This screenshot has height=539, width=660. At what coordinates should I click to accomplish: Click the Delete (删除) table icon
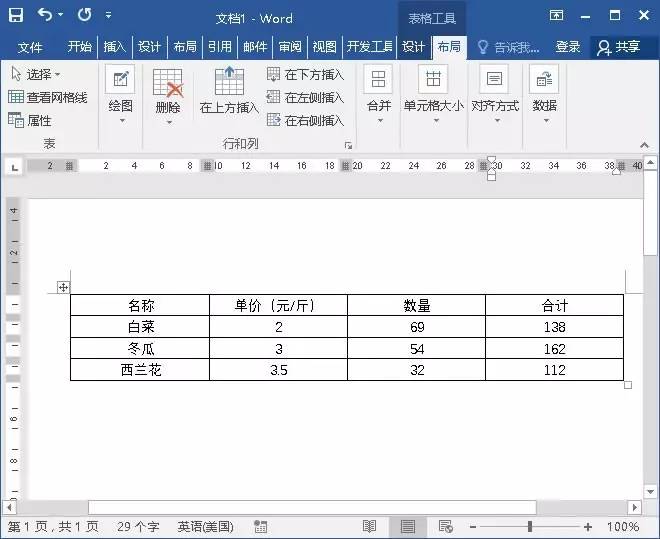[x=168, y=84]
